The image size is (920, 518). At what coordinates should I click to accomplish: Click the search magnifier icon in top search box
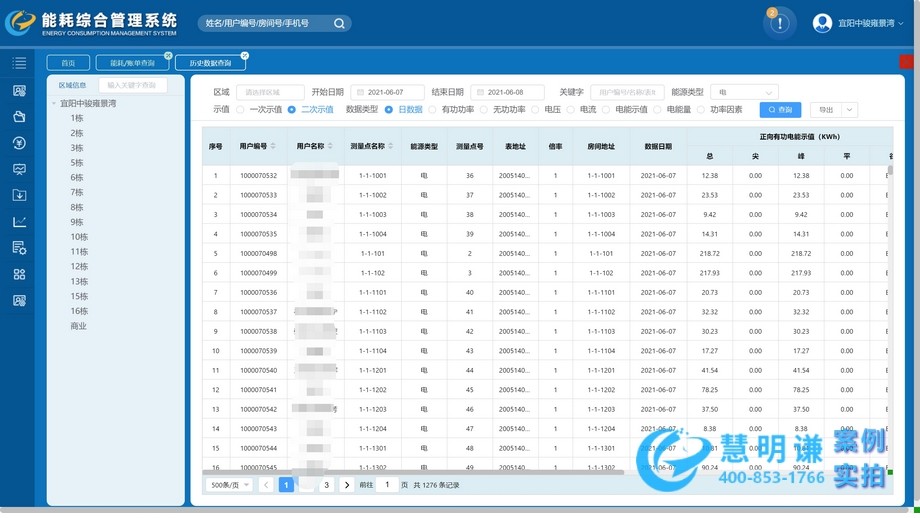(x=339, y=23)
